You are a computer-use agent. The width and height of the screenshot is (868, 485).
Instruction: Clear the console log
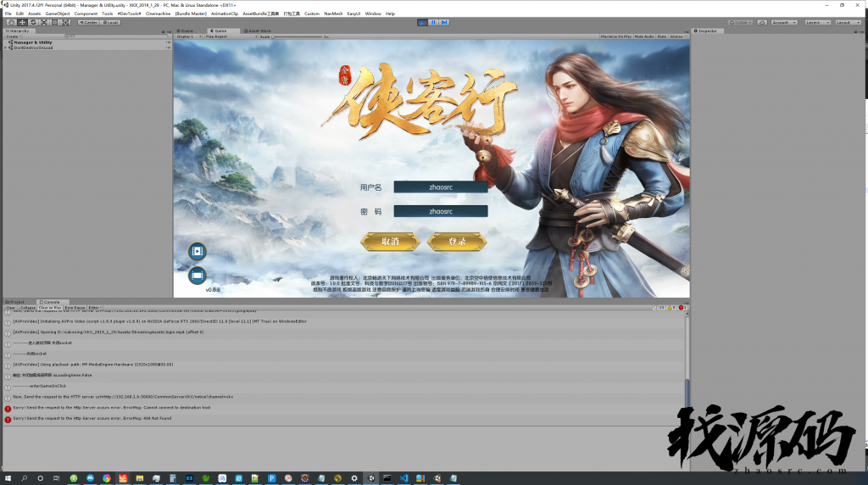[11, 307]
